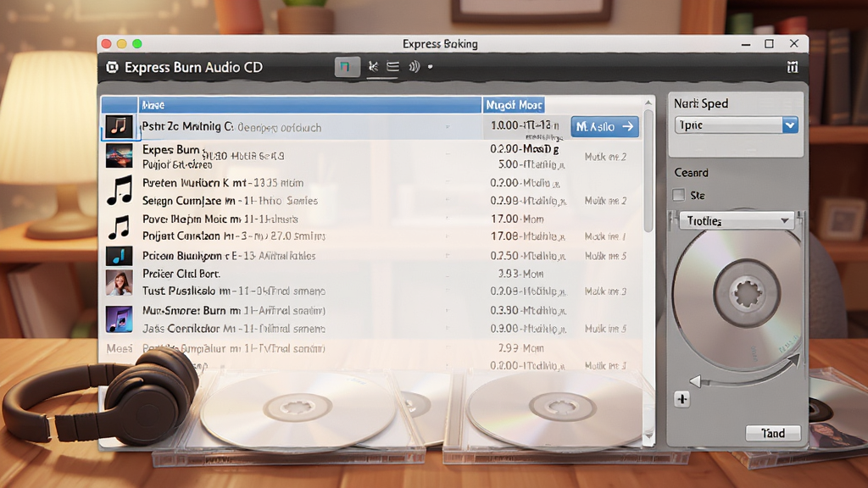Viewport: 868px width, 488px height.
Task: Sort by the first name column header
Action: [309, 104]
